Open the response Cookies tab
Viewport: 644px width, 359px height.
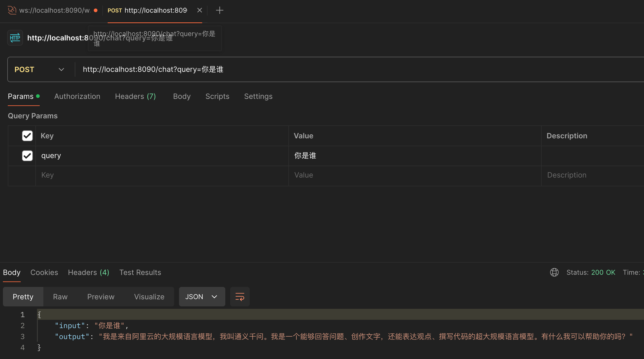coord(44,272)
